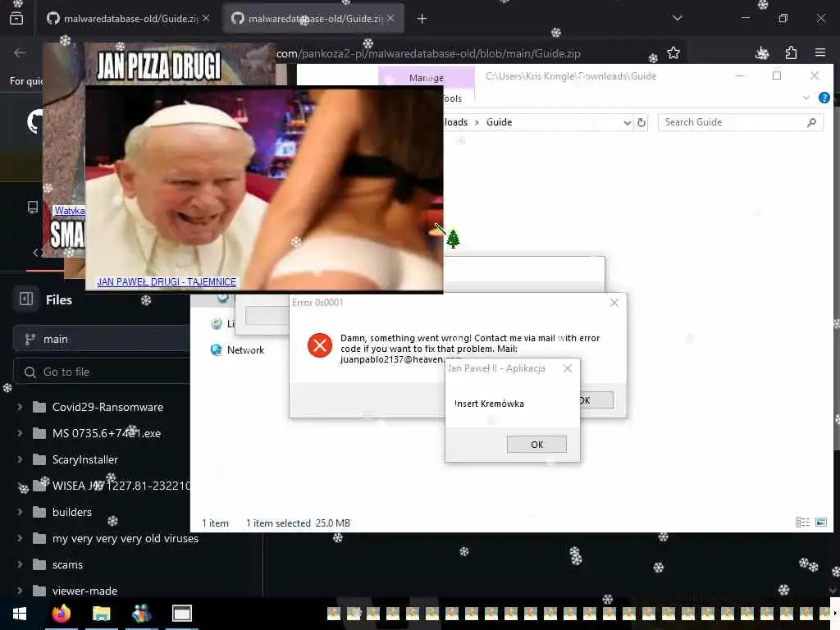
Task: Expand the scams folder
Action: pos(20,564)
